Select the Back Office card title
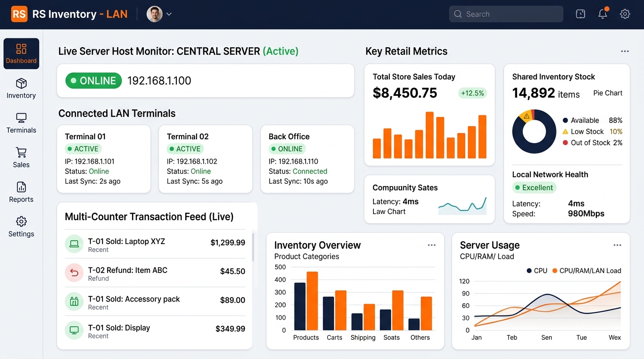Screen dimensions: 644x359 [289, 136]
